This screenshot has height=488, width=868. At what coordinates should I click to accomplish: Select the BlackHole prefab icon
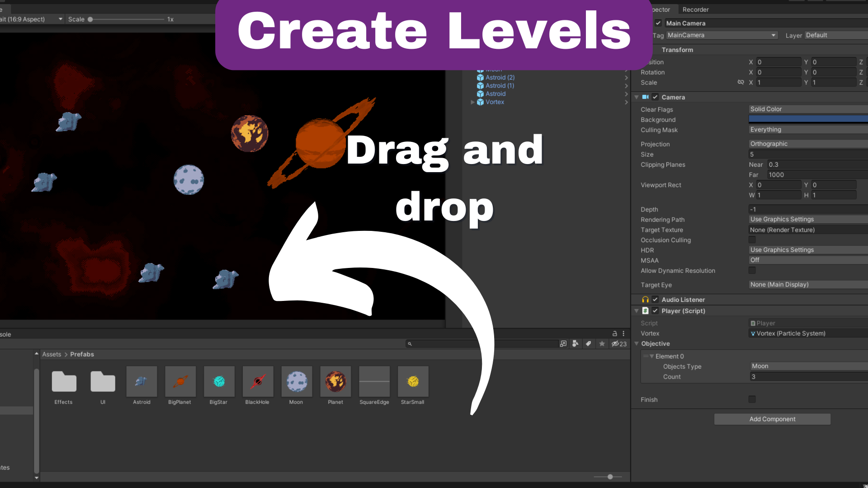coord(257,382)
